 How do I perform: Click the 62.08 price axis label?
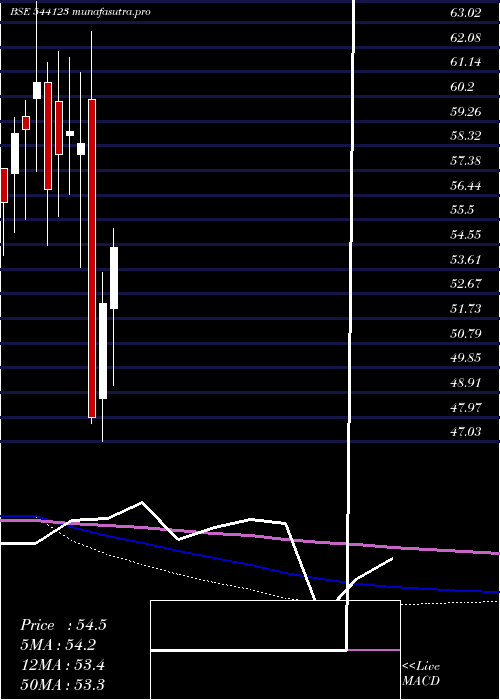coord(466,37)
